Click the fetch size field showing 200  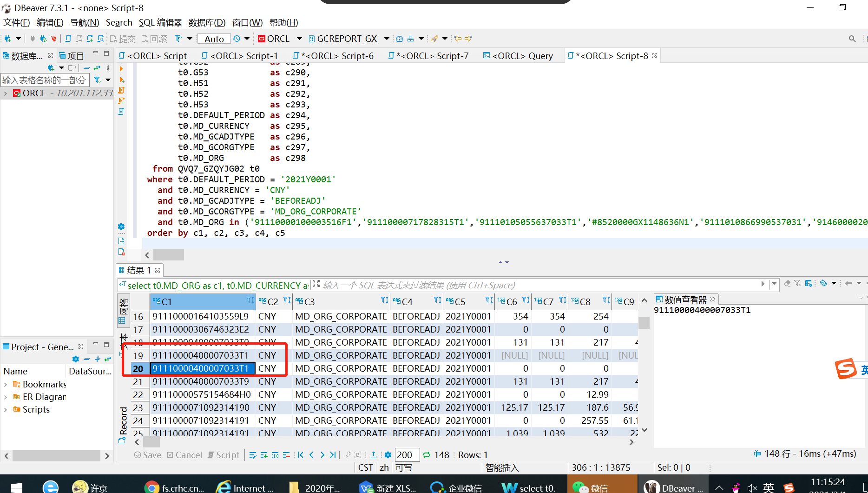click(407, 455)
